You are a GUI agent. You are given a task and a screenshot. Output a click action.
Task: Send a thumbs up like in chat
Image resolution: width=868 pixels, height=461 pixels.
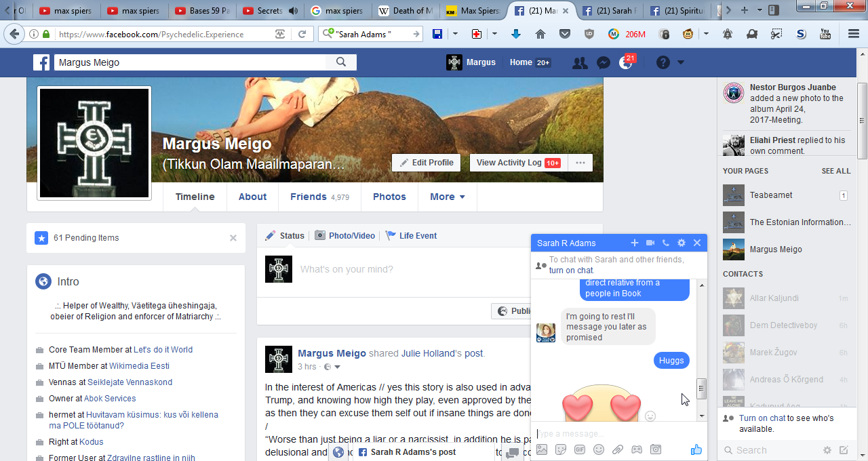(696, 449)
